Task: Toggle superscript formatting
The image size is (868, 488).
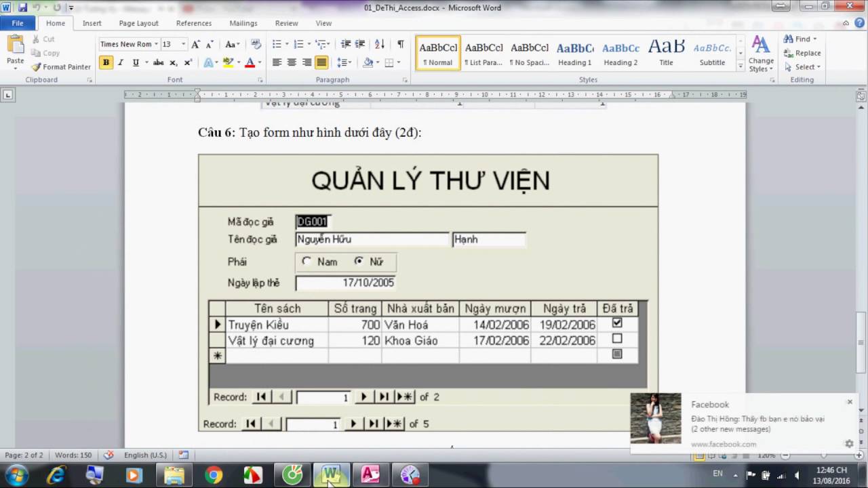Action: 188,62
